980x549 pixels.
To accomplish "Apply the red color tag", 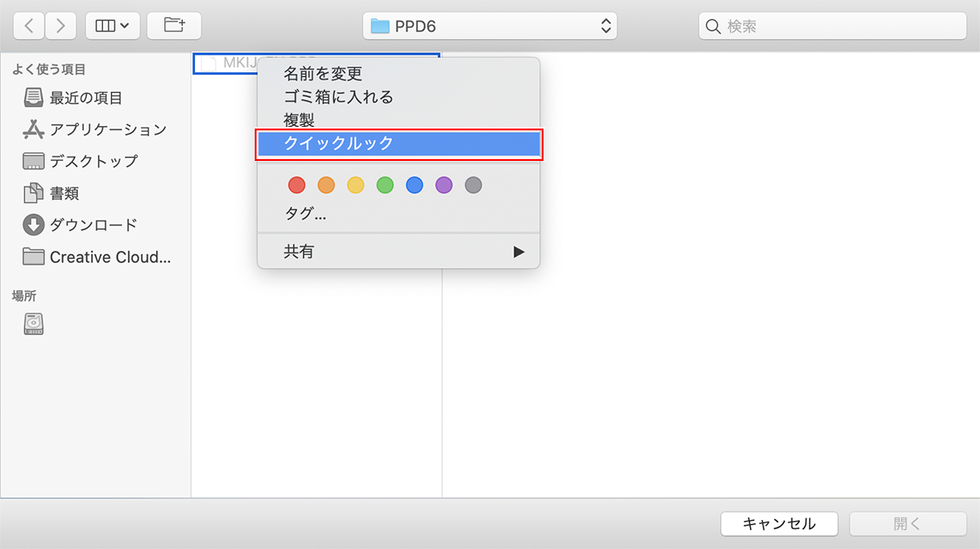I will tap(297, 185).
